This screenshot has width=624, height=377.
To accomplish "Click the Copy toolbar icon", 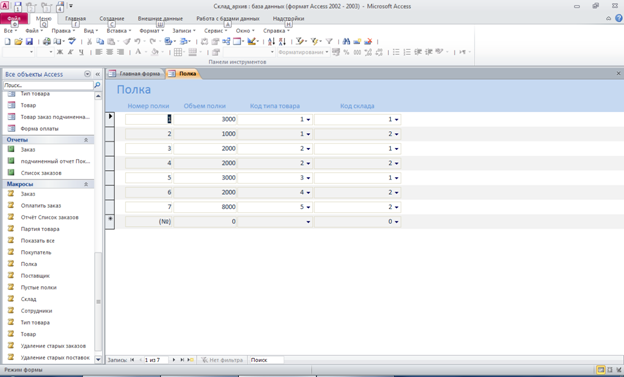I will click(100, 41).
